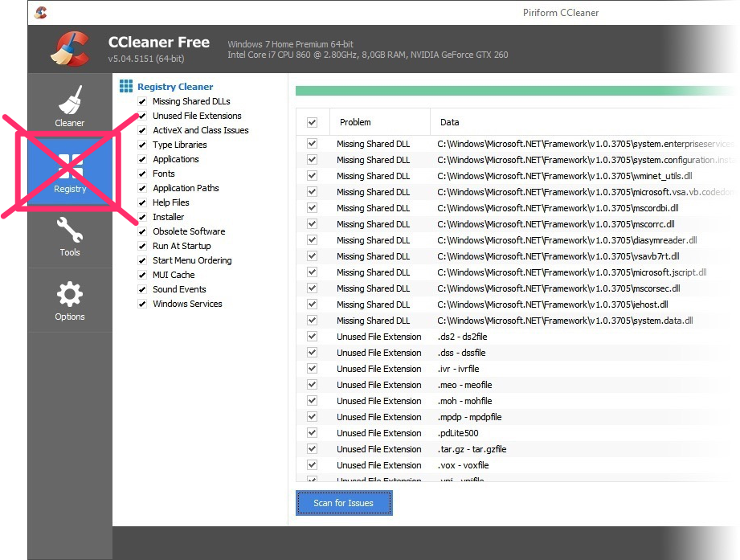Click the '.mpdp - mpdpfile' data cell
Screen dimensions: 740x560
click(469, 417)
